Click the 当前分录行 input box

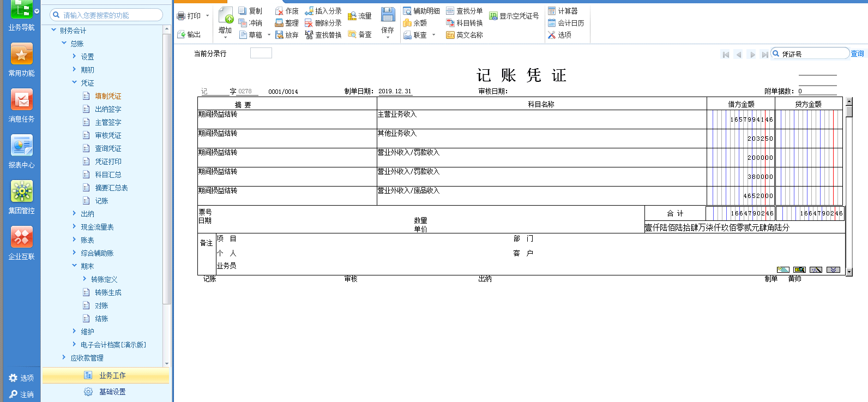tap(261, 53)
